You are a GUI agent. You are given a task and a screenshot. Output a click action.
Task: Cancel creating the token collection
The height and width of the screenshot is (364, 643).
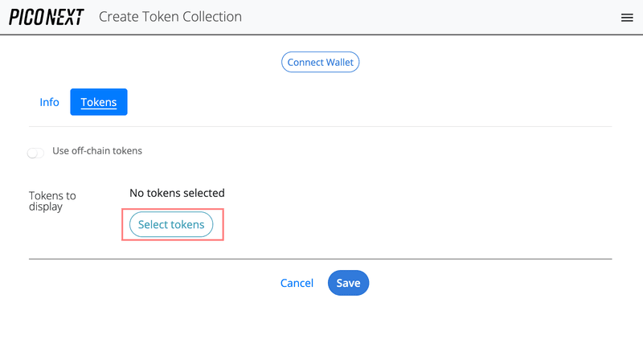[297, 283]
